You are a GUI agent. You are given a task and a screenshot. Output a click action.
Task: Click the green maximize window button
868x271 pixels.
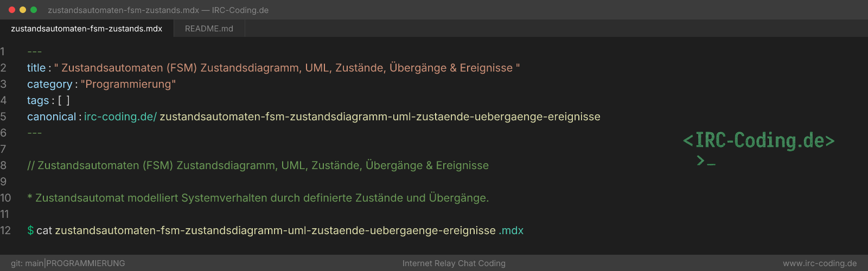pyautogui.click(x=34, y=10)
